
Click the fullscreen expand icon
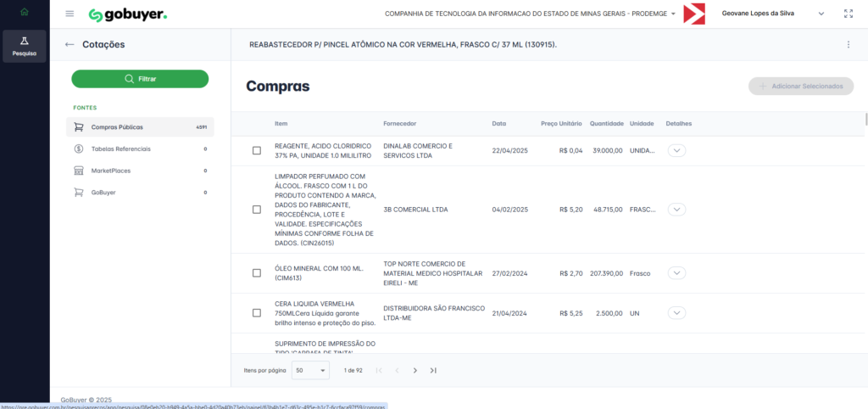[x=849, y=14]
